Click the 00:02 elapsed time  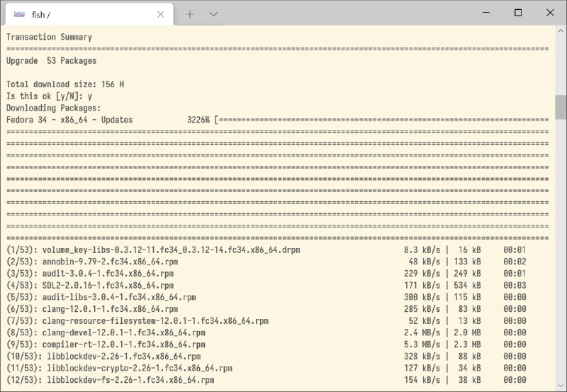pyautogui.click(x=515, y=262)
